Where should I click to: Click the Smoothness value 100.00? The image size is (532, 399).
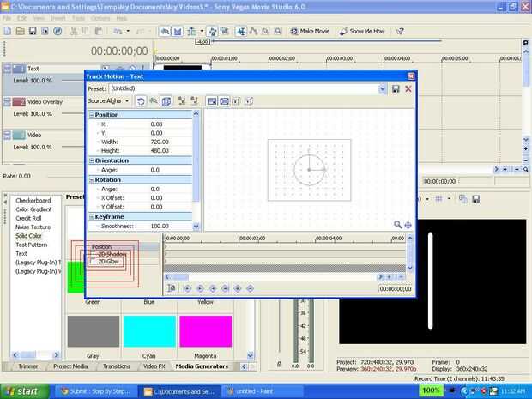(160, 226)
